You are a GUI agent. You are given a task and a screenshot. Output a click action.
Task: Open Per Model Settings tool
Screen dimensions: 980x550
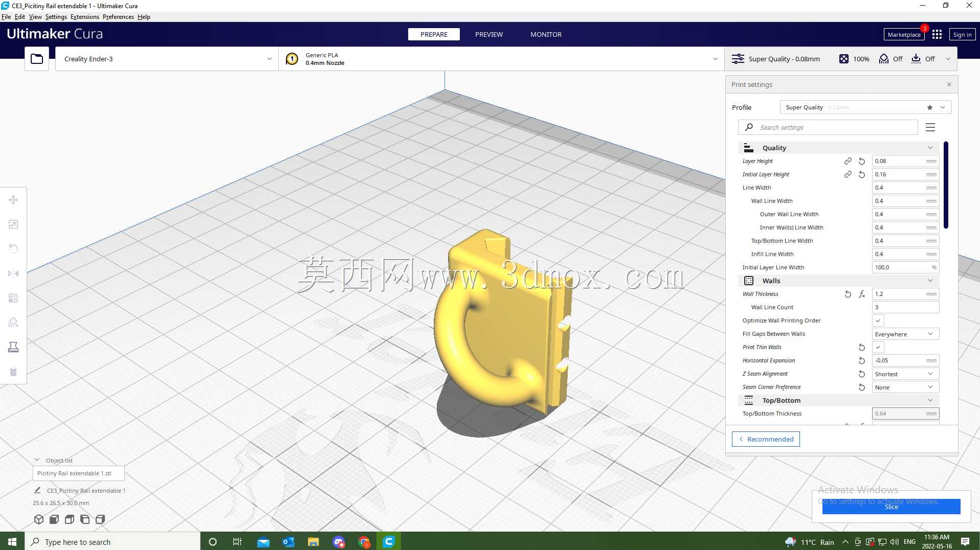click(13, 298)
